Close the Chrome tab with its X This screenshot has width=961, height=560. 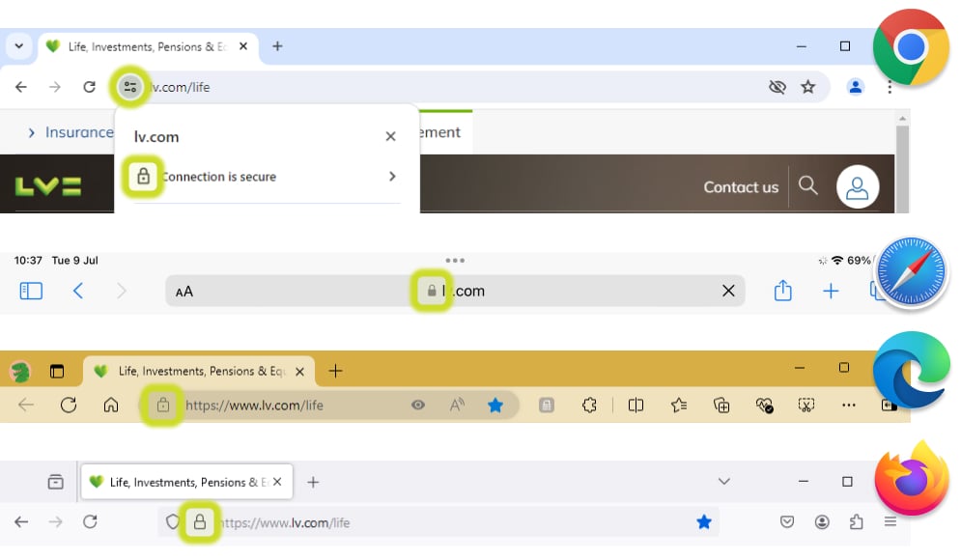pyautogui.click(x=243, y=46)
